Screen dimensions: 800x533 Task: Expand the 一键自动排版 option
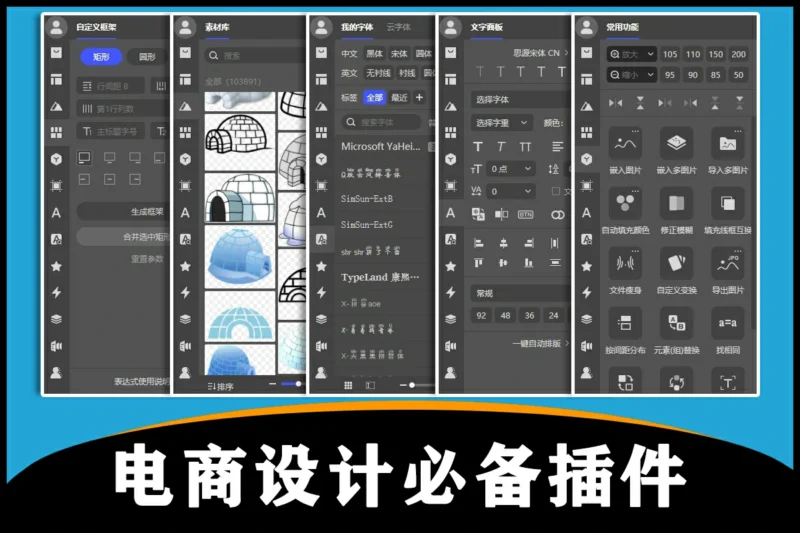coord(540,344)
